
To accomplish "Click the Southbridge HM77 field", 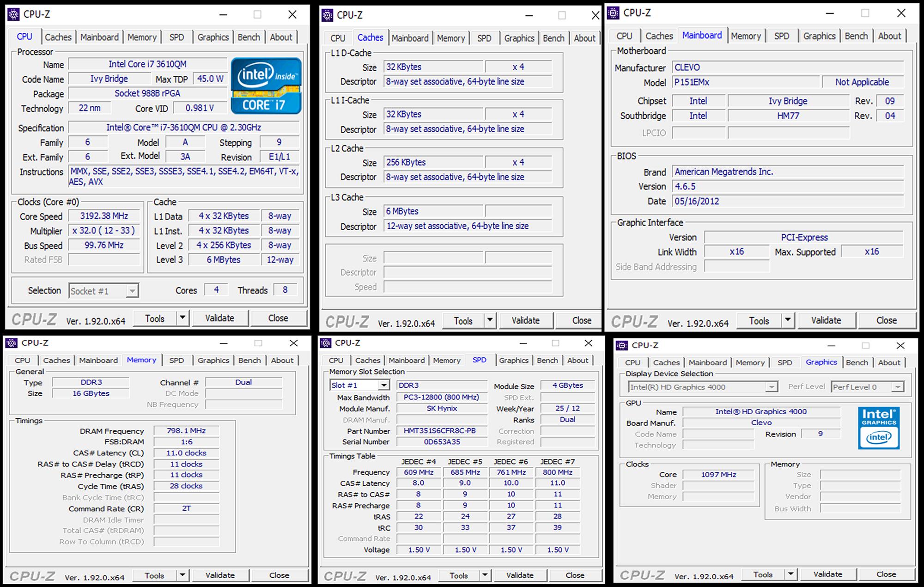I will 788,116.
